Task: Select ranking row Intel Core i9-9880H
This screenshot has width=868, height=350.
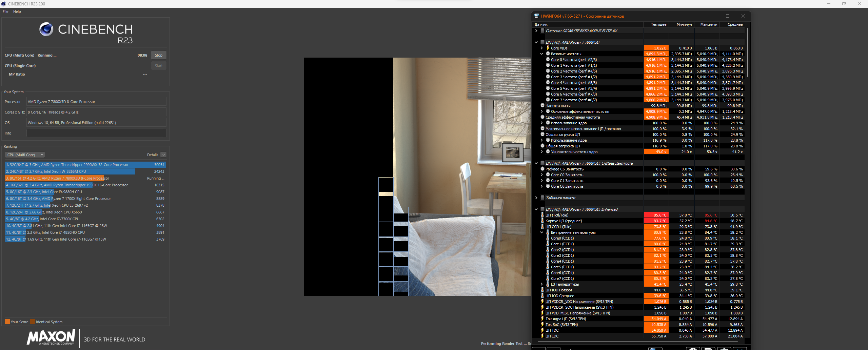Action: coord(85,192)
